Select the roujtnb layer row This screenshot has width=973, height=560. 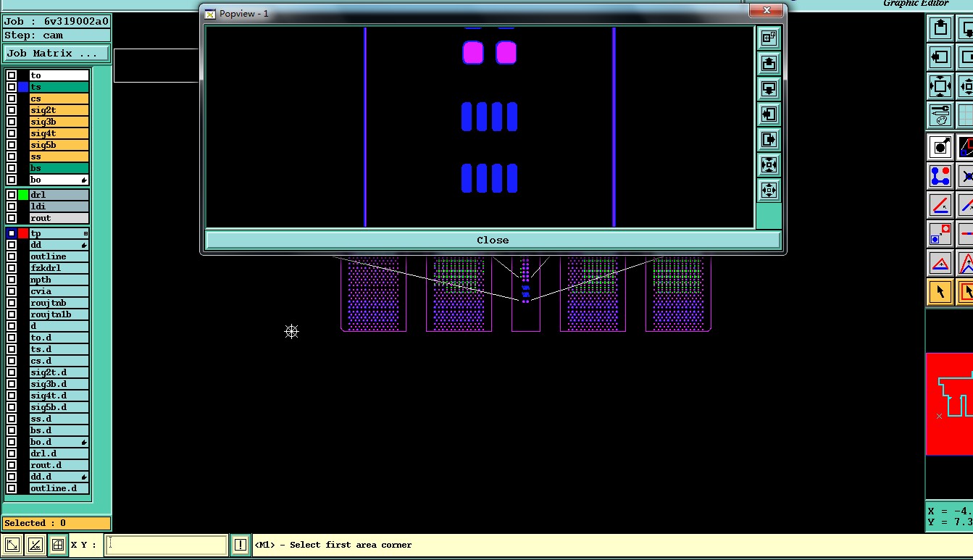pyautogui.click(x=59, y=303)
